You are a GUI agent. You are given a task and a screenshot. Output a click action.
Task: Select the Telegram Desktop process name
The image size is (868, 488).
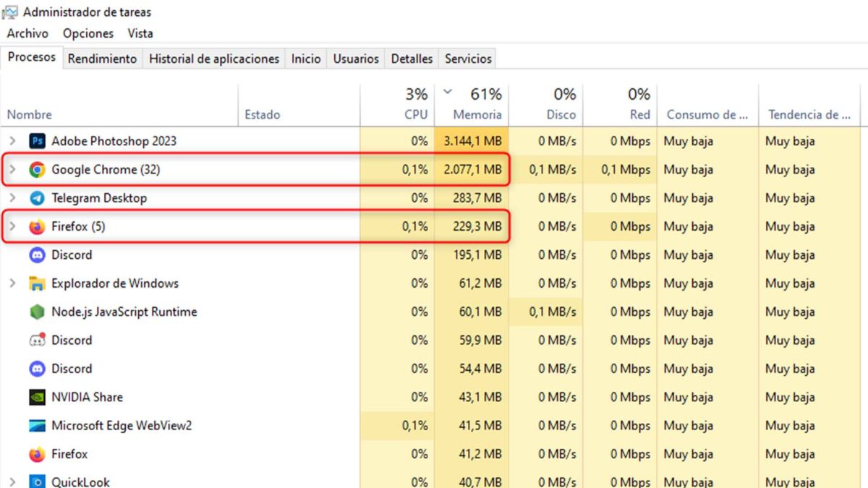pyautogui.click(x=99, y=198)
